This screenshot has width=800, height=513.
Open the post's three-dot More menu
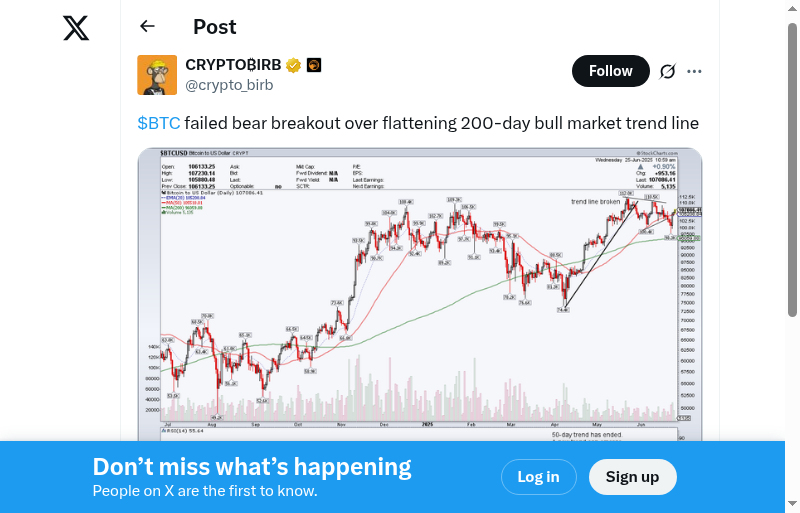pyautogui.click(x=695, y=71)
